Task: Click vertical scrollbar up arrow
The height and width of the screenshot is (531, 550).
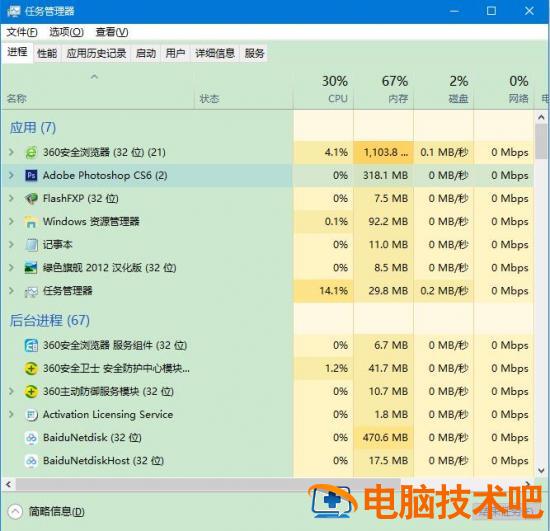Action: 541,117
